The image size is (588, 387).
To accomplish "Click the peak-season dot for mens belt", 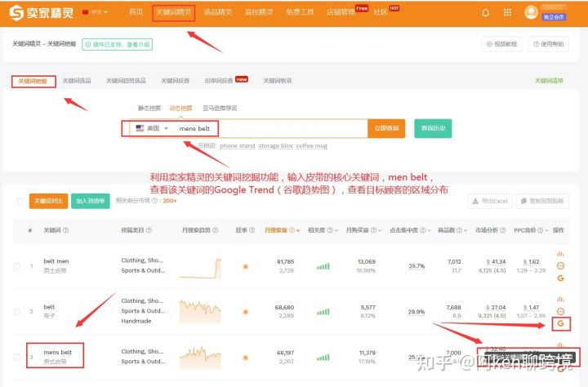I will point(246,358).
